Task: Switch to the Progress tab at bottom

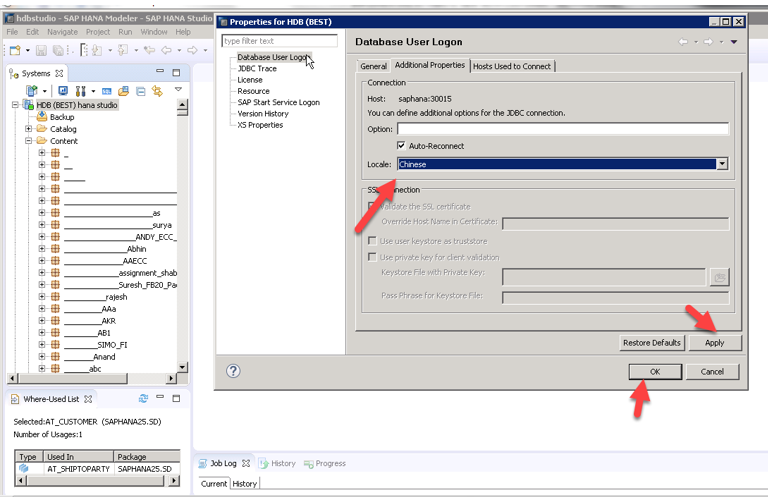Action: (x=325, y=463)
